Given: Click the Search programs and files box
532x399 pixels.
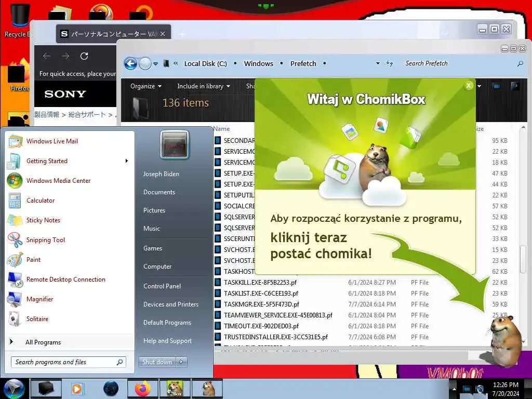Looking at the screenshot, I should tap(68, 362).
